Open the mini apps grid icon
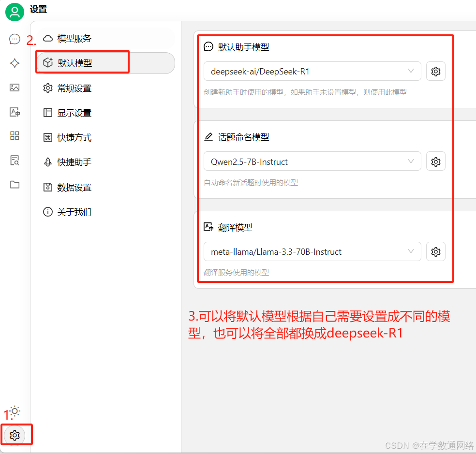This screenshot has width=476, height=454. point(15,136)
